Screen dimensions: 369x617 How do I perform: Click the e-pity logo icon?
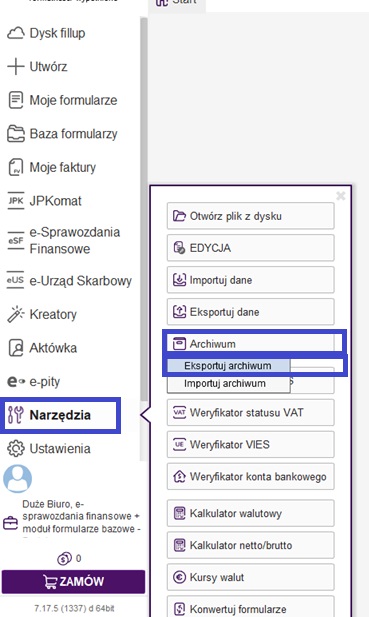(16, 381)
